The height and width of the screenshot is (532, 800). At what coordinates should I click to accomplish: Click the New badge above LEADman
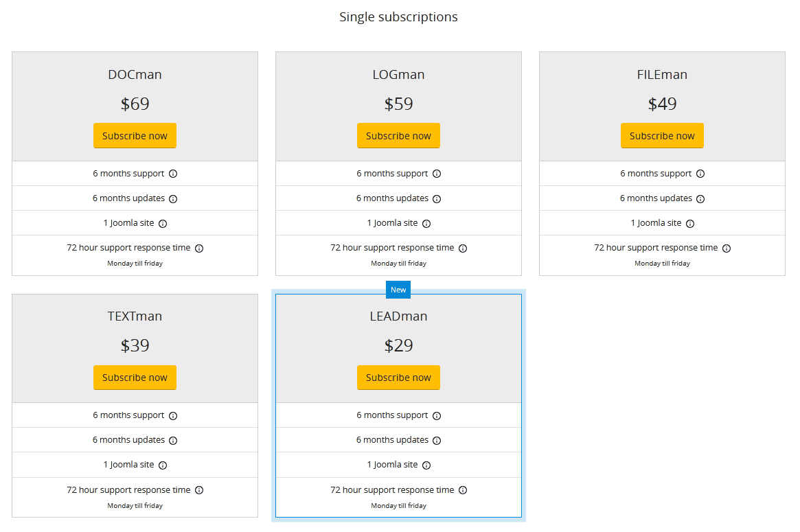[x=398, y=290]
